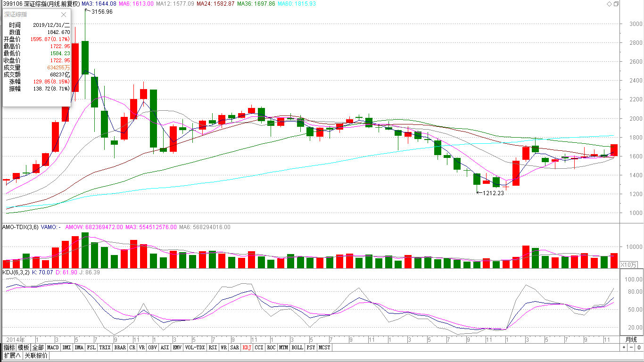Switch indicator to EMV
Screen dimensions: 644x362
(x=177, y=347)
